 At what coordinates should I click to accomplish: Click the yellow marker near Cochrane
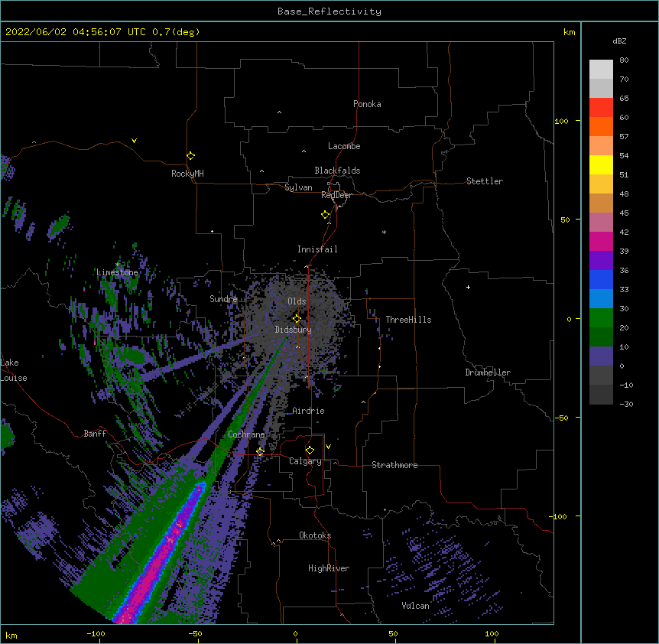pos(260,451)
